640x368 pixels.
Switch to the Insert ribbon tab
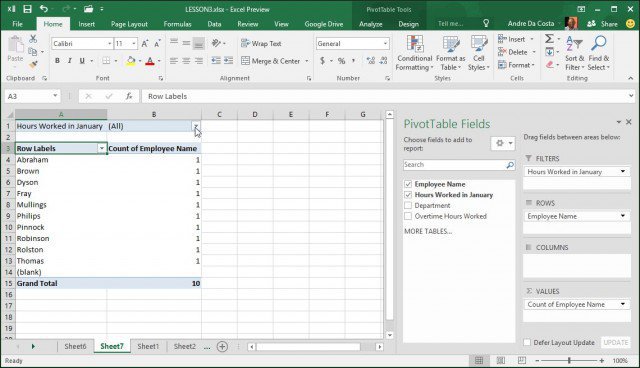coord(87,24)
